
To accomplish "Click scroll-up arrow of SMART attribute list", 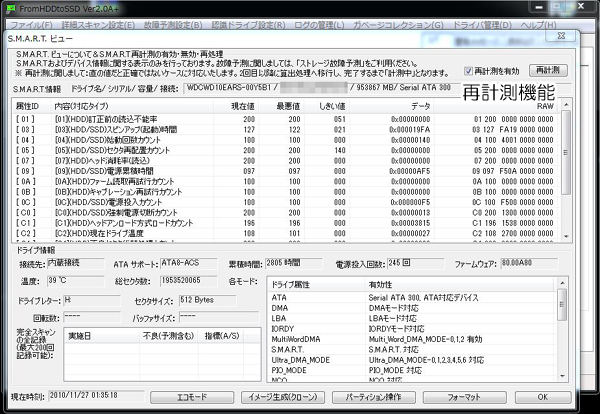I will coord(566,104).
